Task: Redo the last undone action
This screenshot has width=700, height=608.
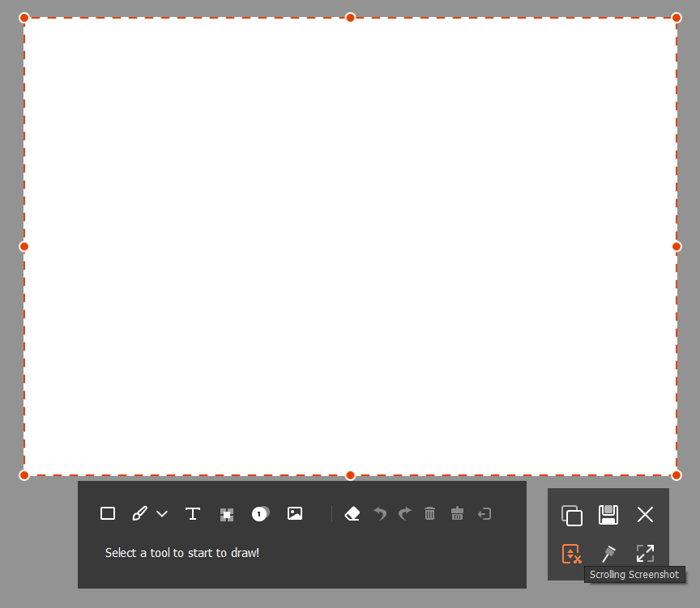Action: point(405,514)
